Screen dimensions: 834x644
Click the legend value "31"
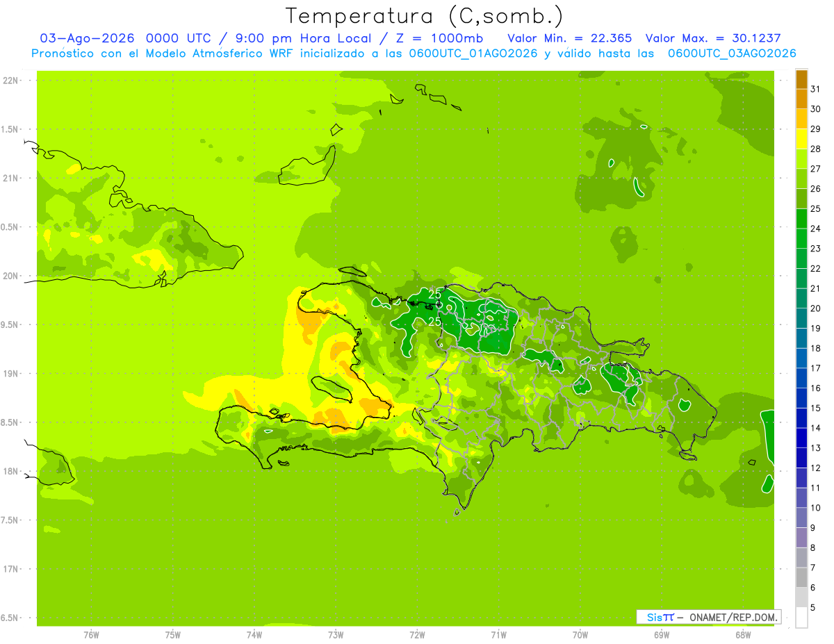(x=816, y=89)
